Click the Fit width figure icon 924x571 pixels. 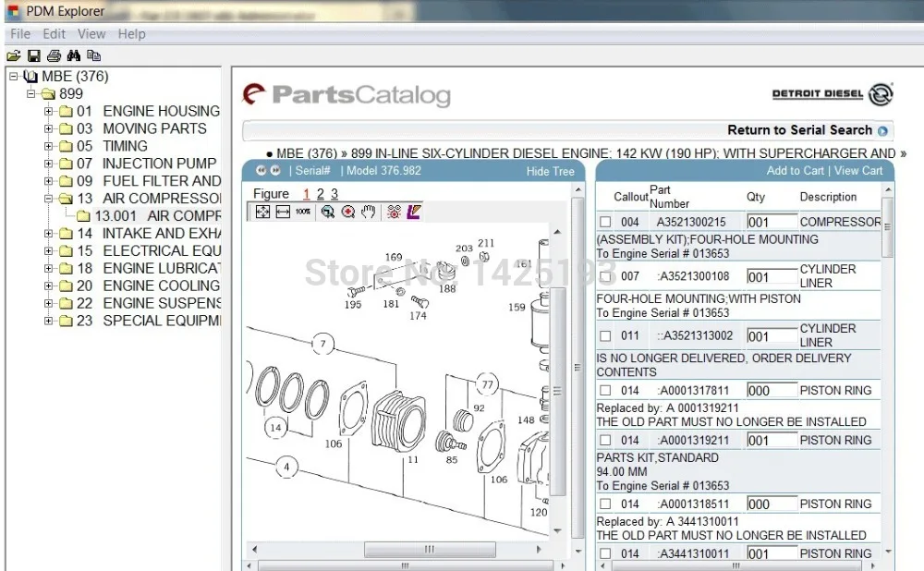[x=283, y=212]
